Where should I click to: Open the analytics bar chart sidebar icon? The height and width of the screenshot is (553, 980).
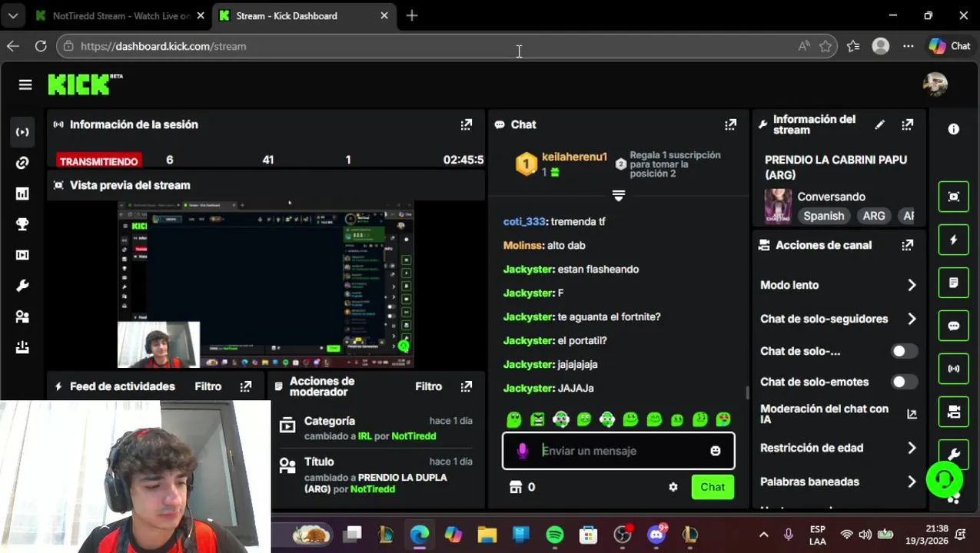22,194
